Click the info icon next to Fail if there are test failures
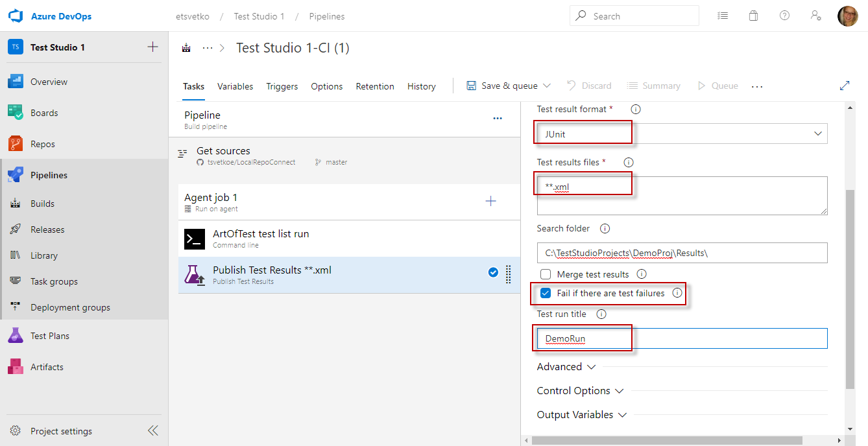This screenshot has width=868, height=446. (677, 293)
